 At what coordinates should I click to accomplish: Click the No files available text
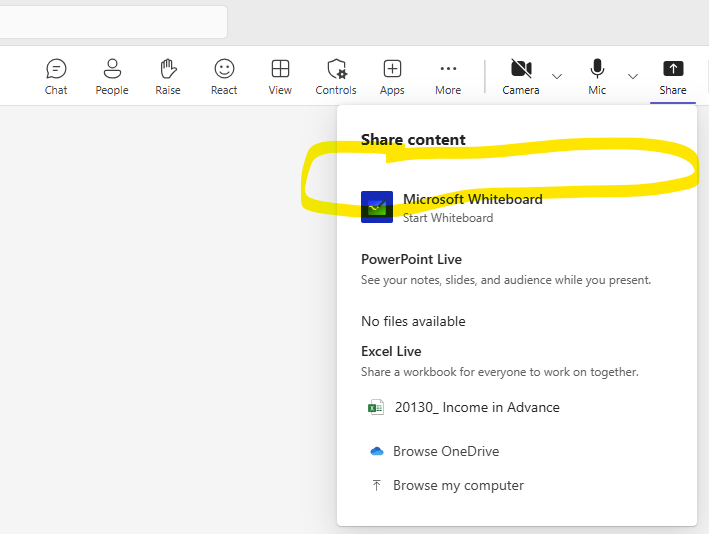coord(413,321)
